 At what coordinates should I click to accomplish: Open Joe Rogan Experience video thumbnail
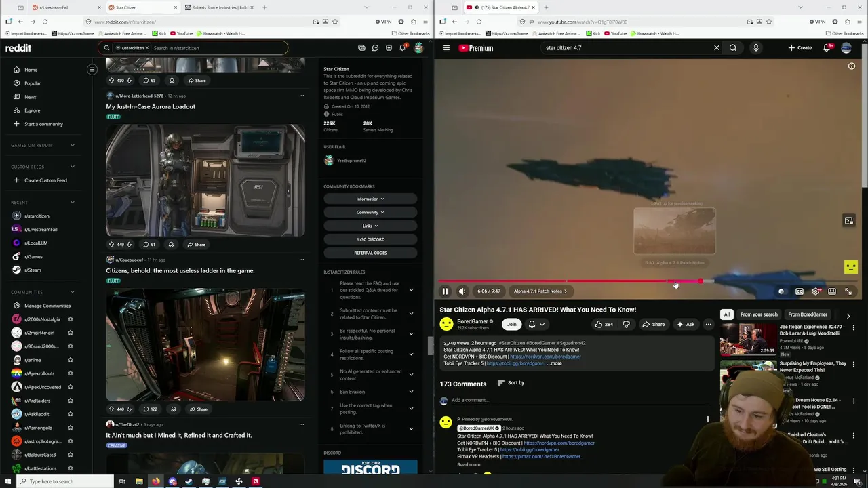click(x=749, y=339)
